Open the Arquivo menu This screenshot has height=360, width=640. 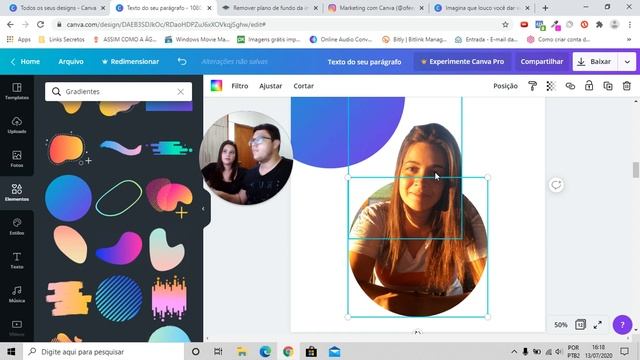pos(71,62)
